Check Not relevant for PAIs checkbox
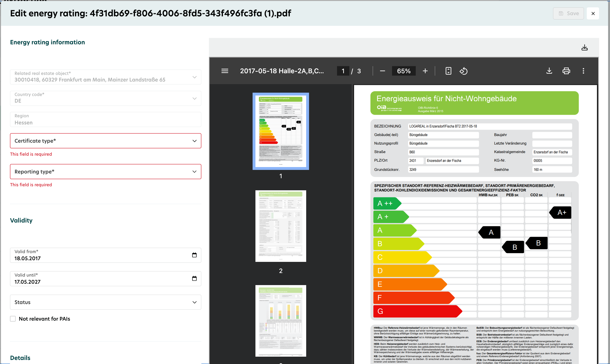 tap(13, 319)
